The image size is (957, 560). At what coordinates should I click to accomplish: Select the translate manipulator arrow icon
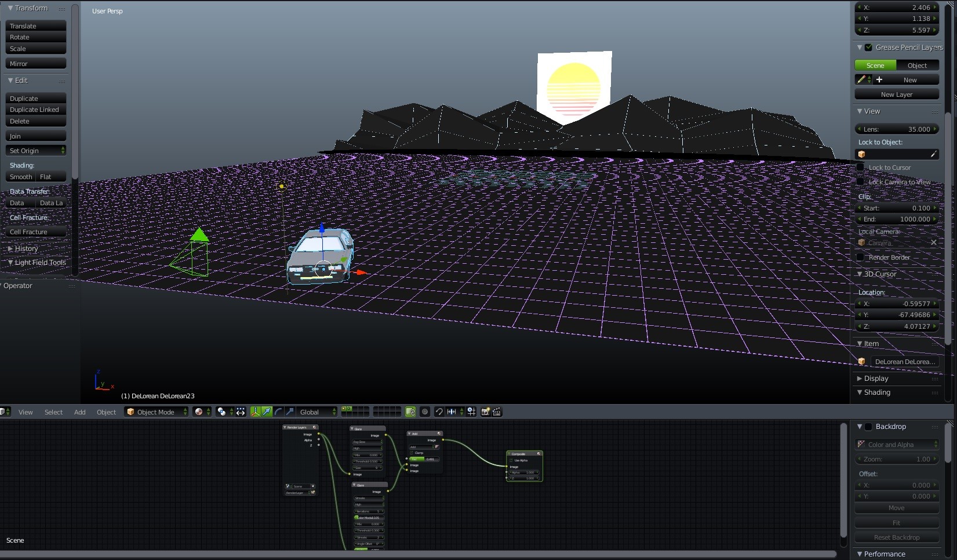(x=267, y=412)
